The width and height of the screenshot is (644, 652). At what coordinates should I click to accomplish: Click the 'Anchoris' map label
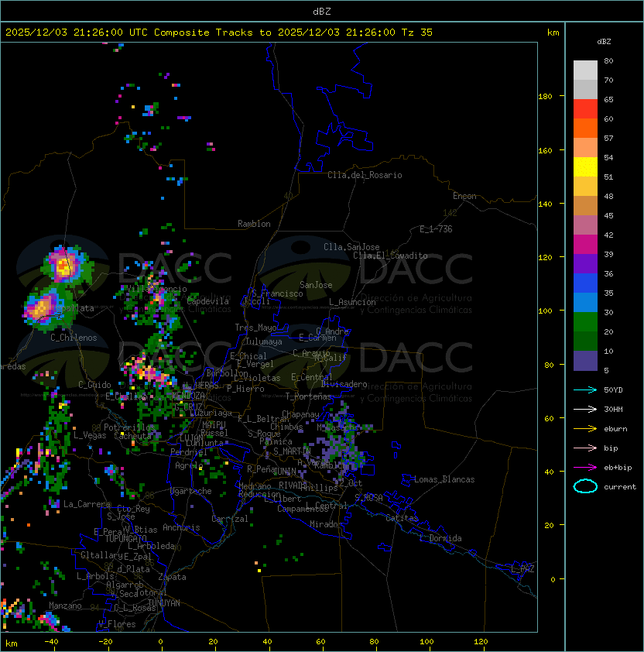[x=181, y=527]
